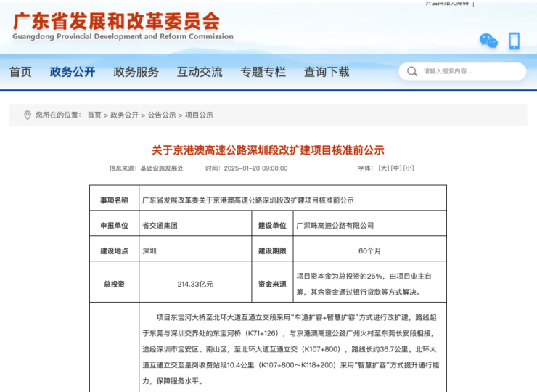
Task: Go to the 互动交流 section
Action: 200,72
